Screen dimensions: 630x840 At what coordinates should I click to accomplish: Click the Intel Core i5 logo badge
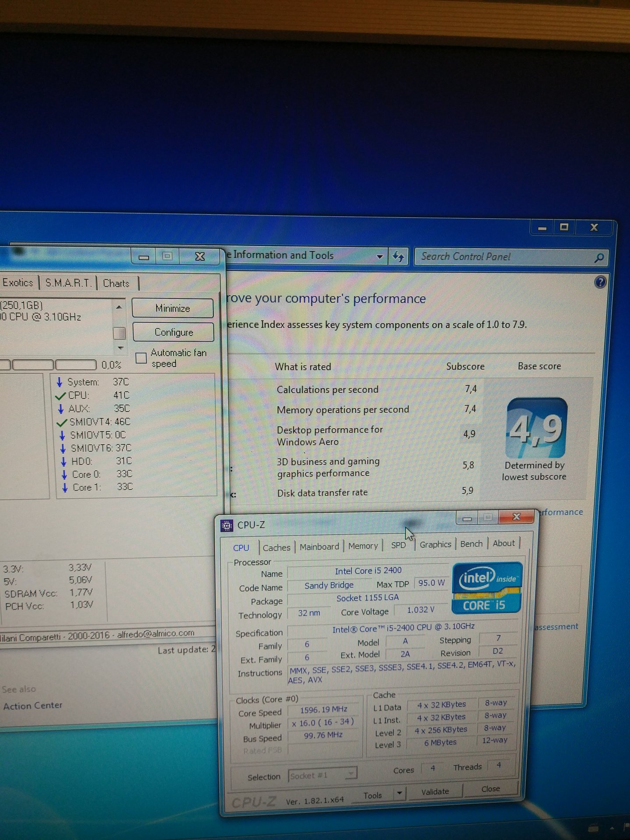tap(487, 588)
